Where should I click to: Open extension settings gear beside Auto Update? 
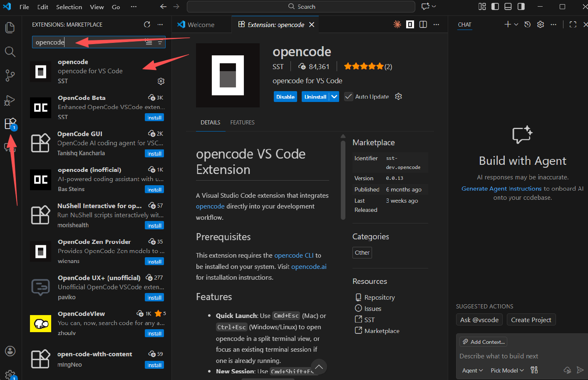tap(398, 97)
